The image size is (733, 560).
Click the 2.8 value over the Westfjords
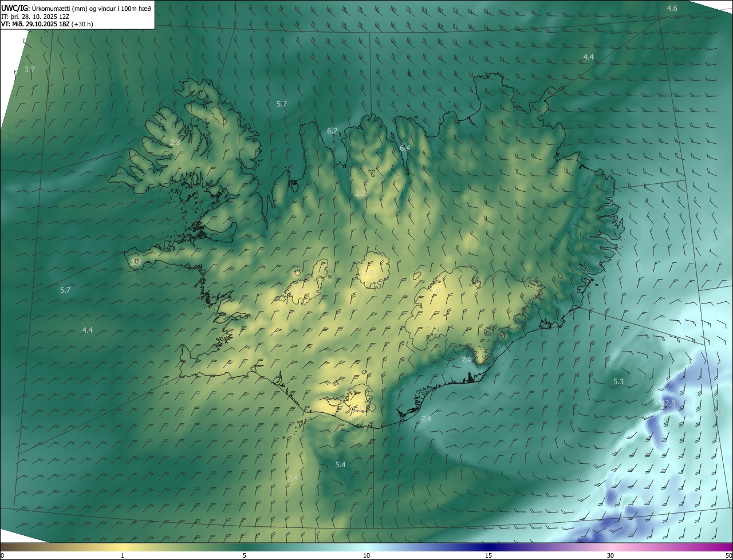175,142
